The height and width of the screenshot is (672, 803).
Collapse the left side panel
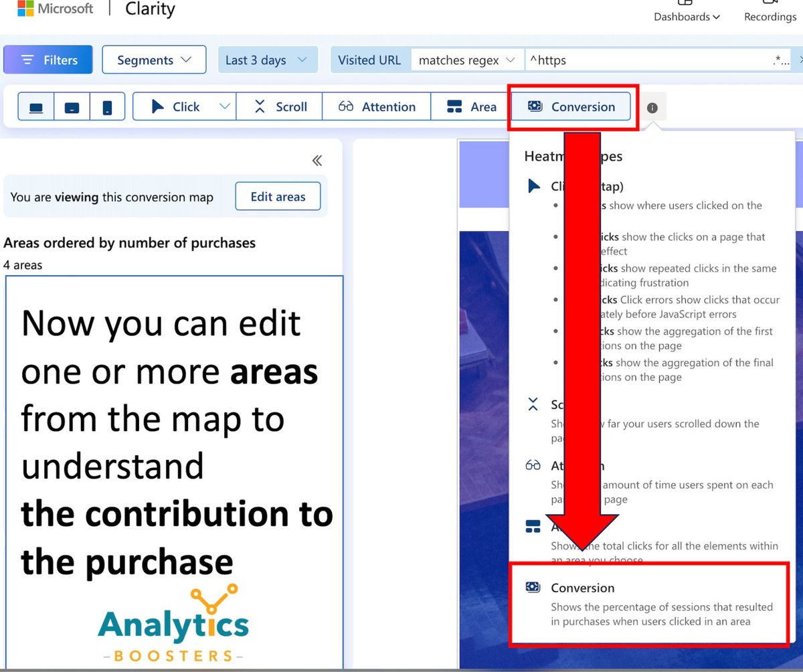tap(317, 161)
